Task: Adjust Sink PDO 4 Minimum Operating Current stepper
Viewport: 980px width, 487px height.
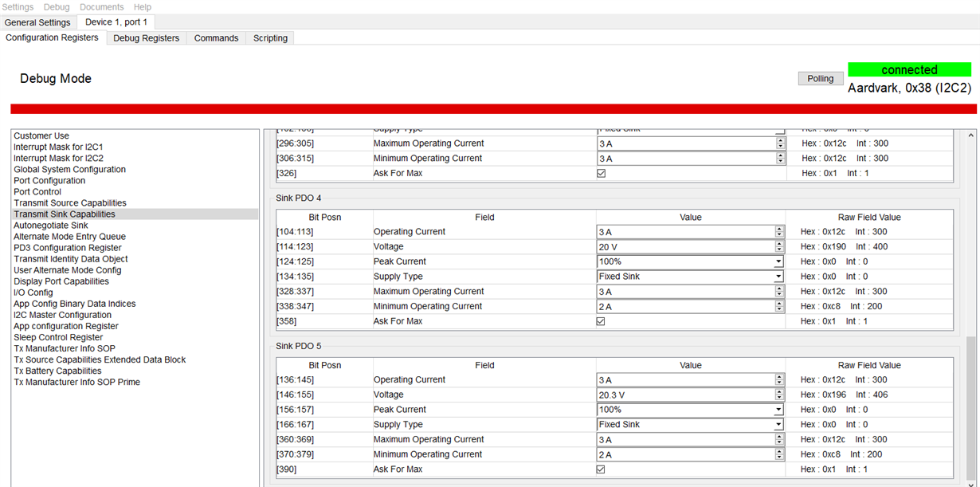Action: point(780,306)
